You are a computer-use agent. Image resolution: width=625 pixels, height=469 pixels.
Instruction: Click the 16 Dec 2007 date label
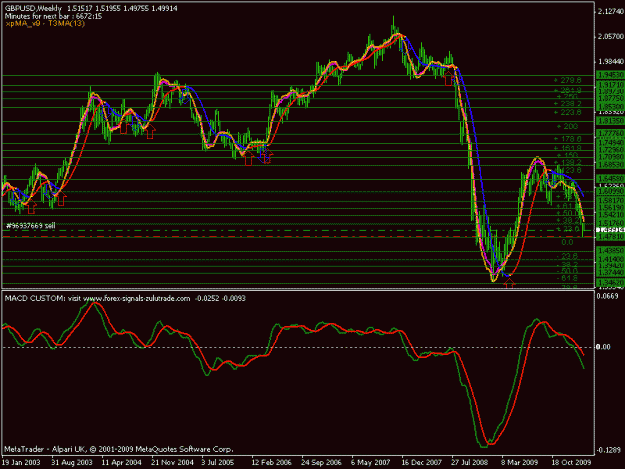[x=422, y=463]
